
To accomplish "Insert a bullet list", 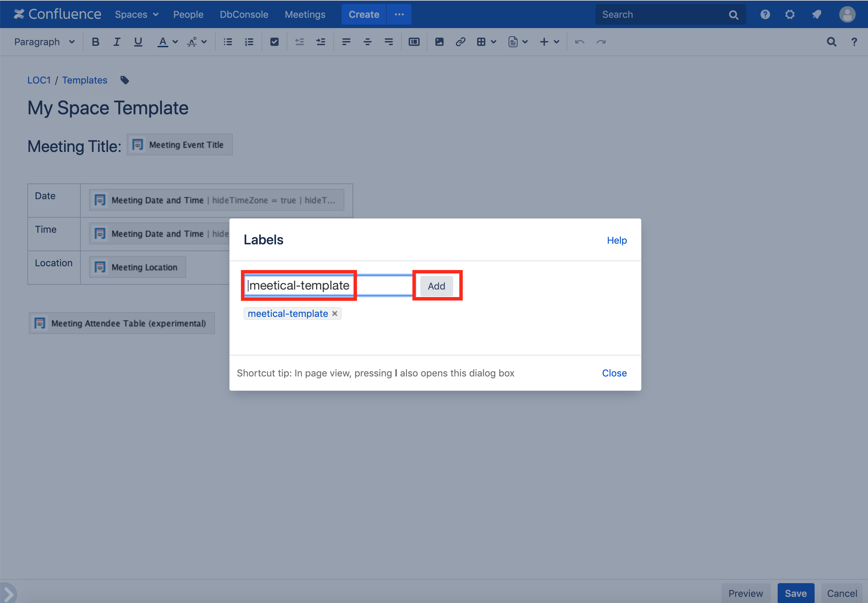I will [228, 42].
